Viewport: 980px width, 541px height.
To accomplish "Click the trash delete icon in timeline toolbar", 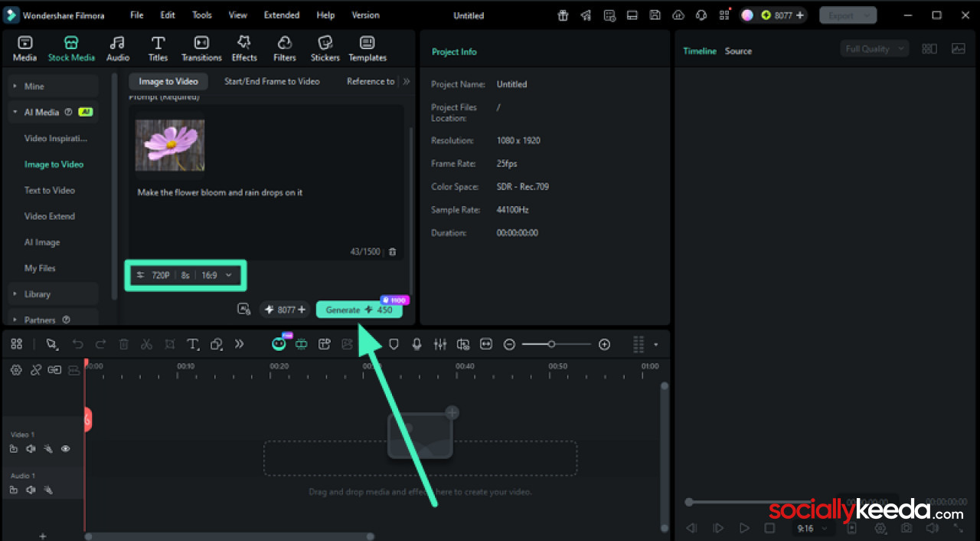I will [123, 345].
